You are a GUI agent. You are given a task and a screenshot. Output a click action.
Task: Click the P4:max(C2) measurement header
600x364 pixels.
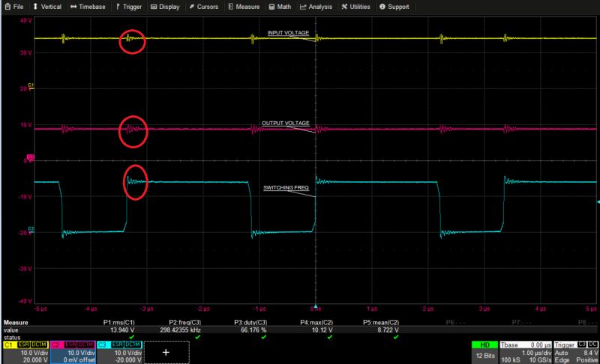tap(316, 322)
